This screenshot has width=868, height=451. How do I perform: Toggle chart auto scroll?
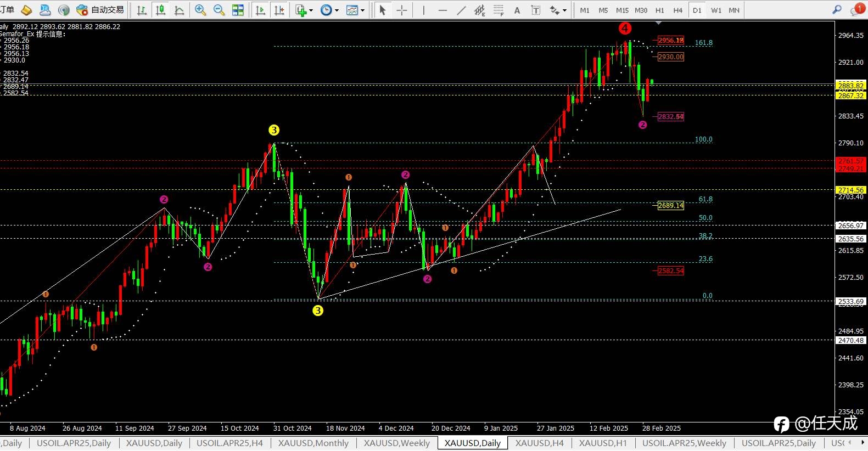[x=260, y=10]
